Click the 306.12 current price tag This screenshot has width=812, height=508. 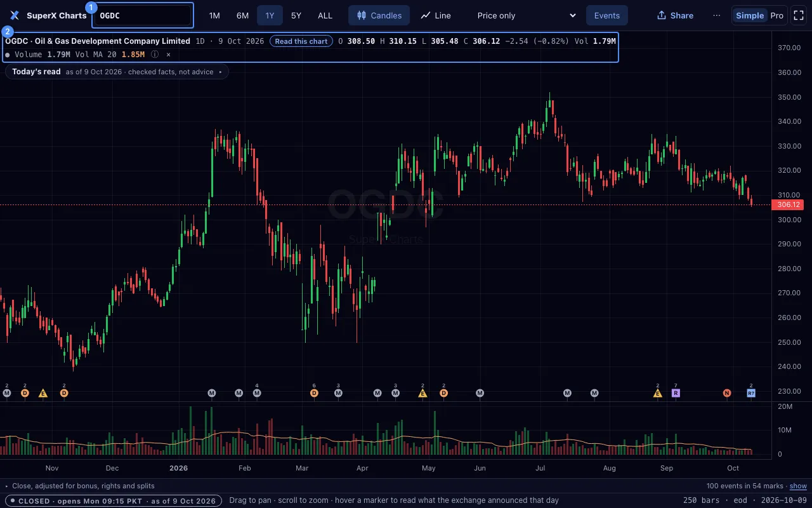[787, 204]
